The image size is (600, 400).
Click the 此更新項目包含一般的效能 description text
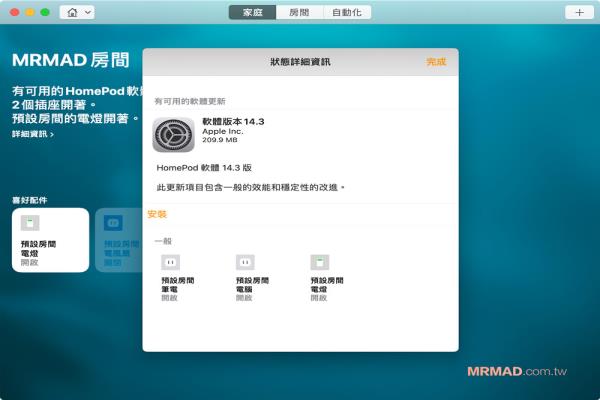[x=251, y=187]
